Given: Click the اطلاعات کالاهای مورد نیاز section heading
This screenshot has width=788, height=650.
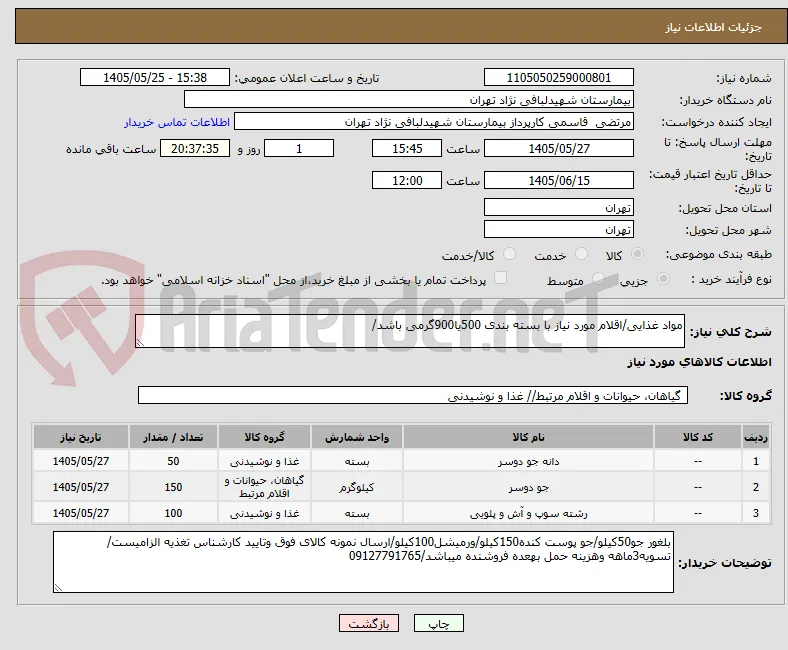Looking at the screenshot, I should [x=699, y=362].
